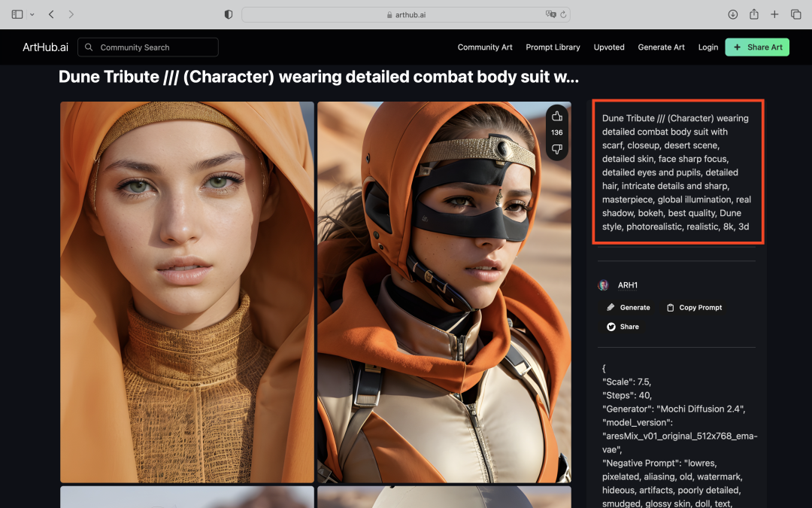Click the Generate button under ARH1
This screenshot has width=812, height=508.
pyautogui.click(x=628, y=307)
